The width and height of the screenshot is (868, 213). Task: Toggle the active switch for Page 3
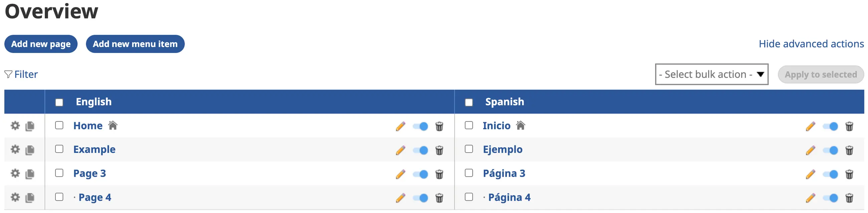(x=421, y=174)
